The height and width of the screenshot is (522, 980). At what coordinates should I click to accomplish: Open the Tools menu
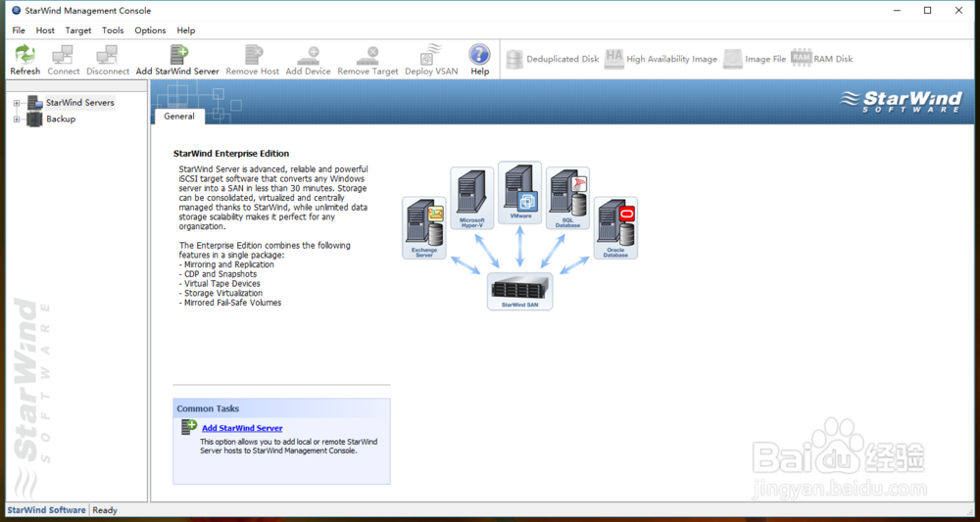(113, 30)
